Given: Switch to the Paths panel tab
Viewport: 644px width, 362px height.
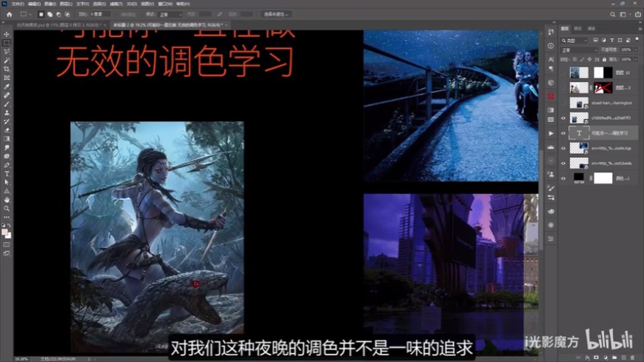Looking at the screenshot, I should click(x=578, y=29).
